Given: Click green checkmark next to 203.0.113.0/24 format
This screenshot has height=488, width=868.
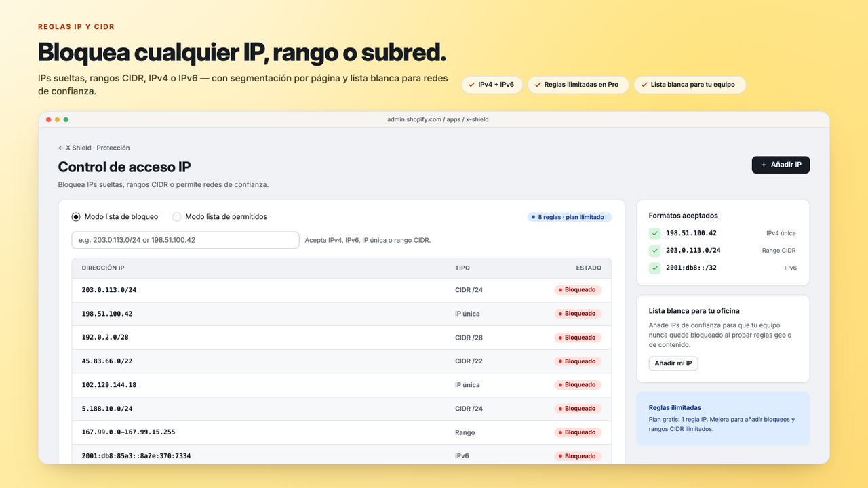Looking at the screenshot, I should [654, 251].
